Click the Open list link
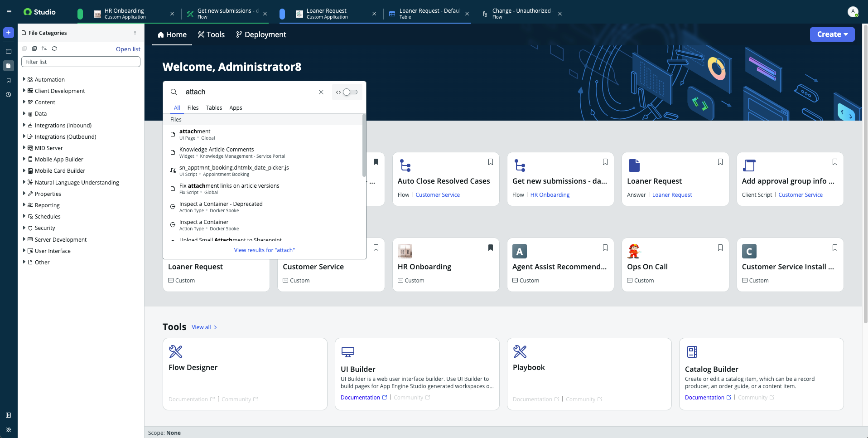The image size is (868, 438). pyautogui.click(x=128, y=49)
